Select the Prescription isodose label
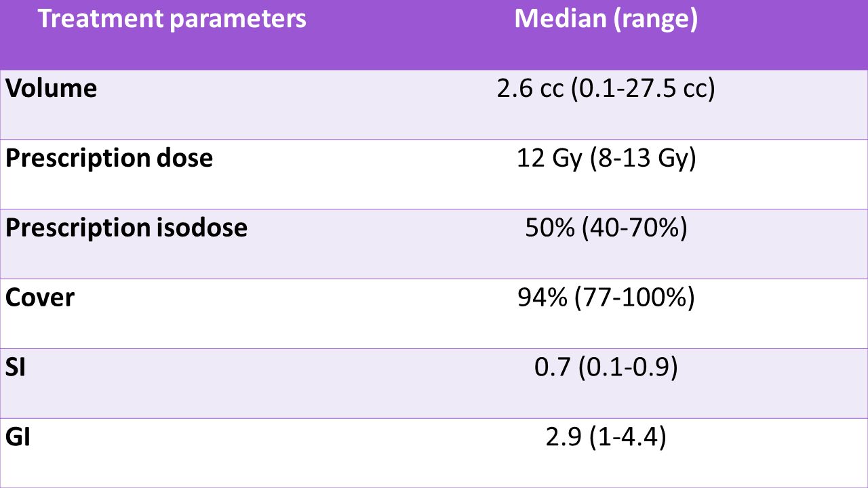This screenshot has width=868, height=488. [x=126, y=228]
